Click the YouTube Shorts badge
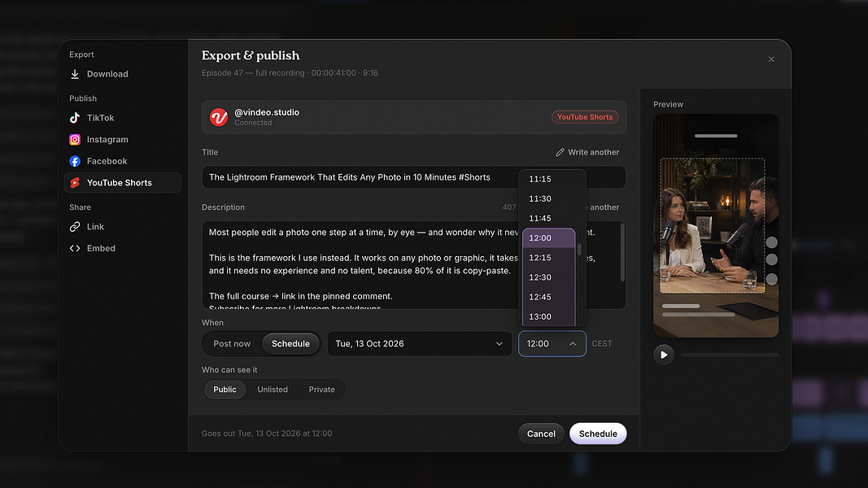Screen dimensions: 868x488 [585, 117]
